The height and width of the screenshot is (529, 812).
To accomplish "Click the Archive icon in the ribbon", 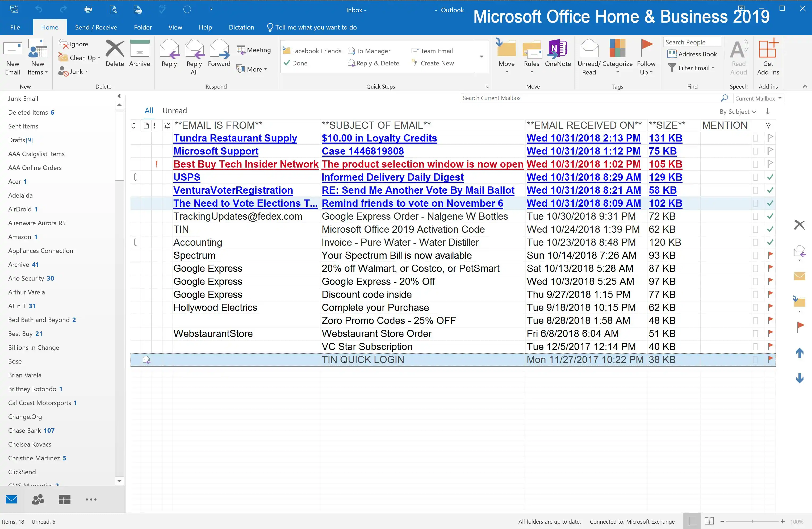I will [x=139, y=50].
